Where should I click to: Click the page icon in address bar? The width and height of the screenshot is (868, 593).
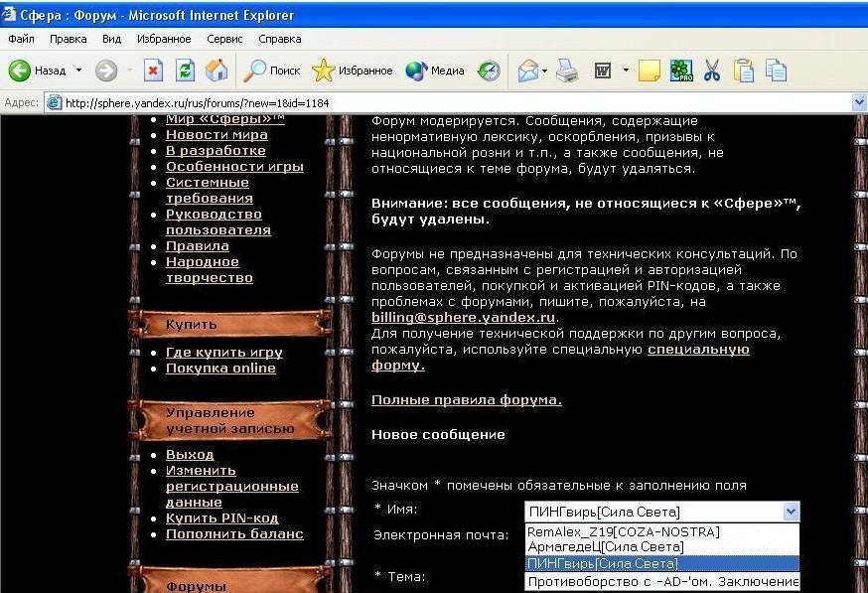coord(54,103)
